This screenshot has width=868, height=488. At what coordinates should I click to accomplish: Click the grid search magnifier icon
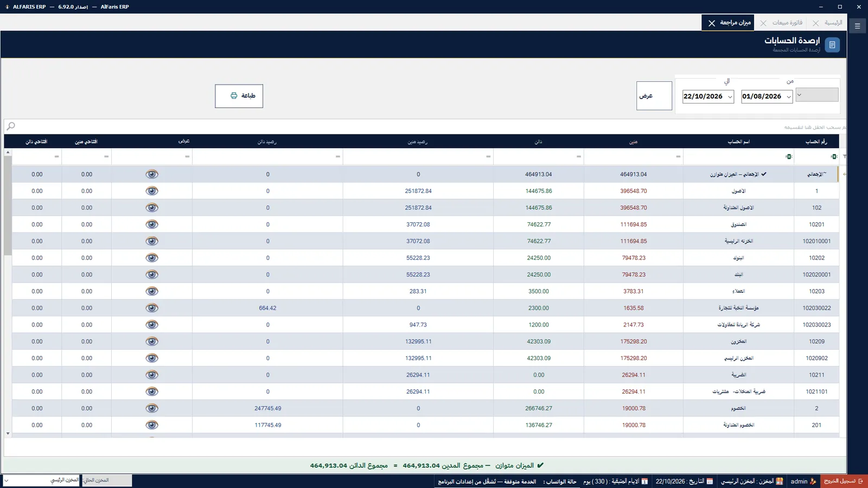coord(11,126)
